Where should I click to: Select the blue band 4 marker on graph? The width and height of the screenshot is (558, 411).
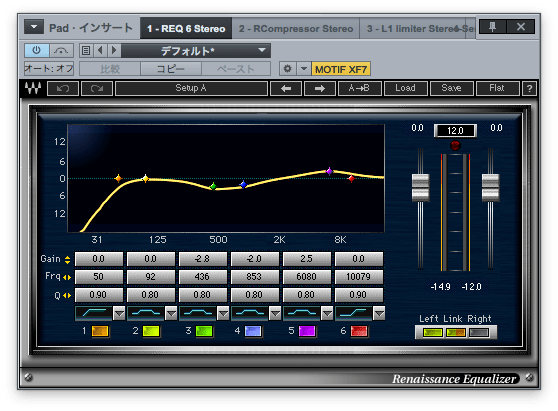pos(243,184)
